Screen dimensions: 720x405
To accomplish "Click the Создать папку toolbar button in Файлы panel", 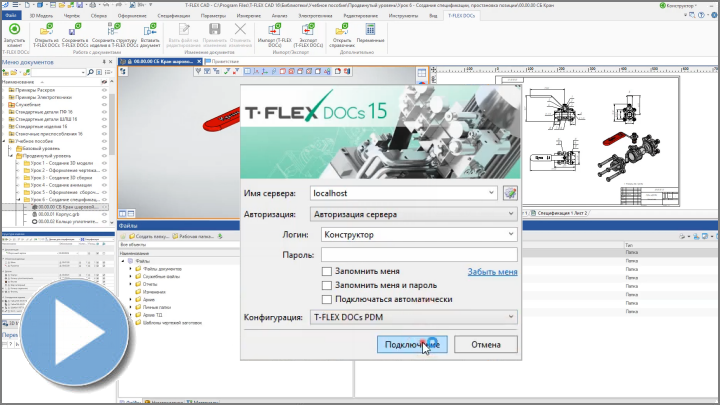I will point(149,236).
